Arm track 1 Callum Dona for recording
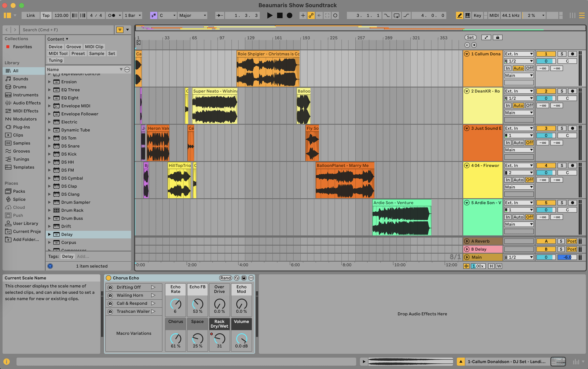588x369 pixels. coord(572,54)
